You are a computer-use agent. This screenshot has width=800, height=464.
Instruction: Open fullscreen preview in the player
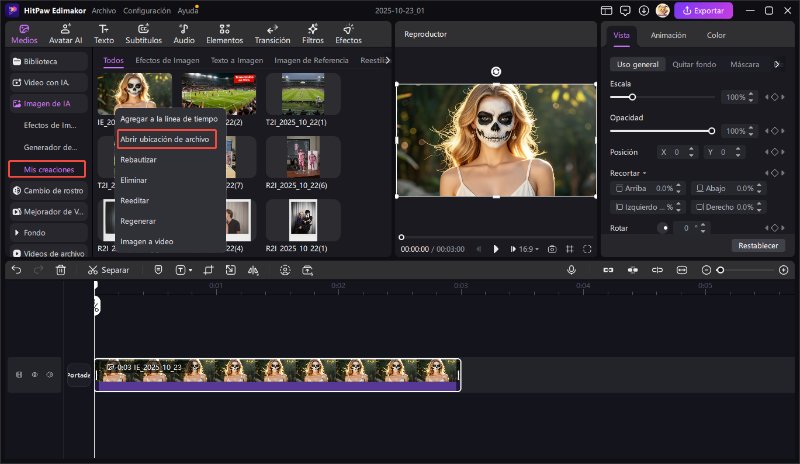tap(586, 248)
